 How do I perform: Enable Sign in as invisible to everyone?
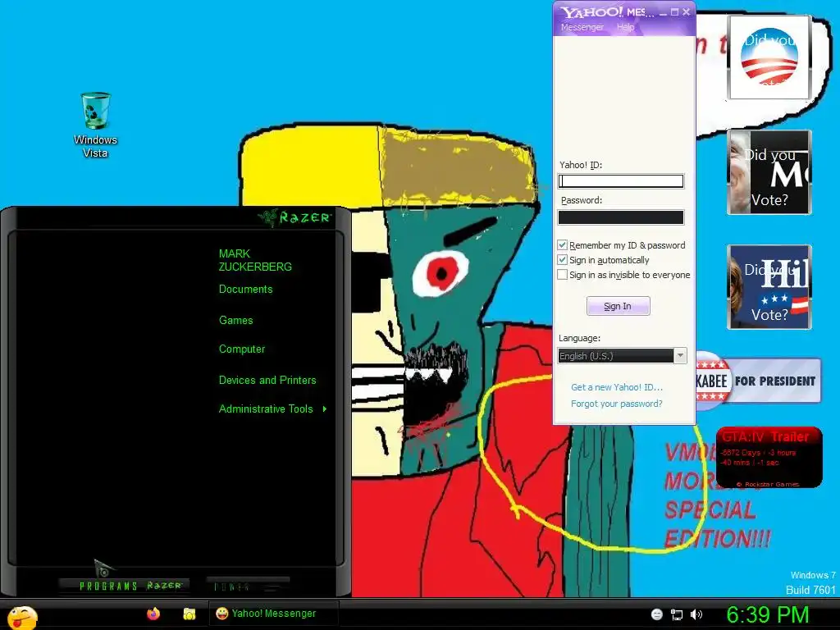tap(563, 275)
